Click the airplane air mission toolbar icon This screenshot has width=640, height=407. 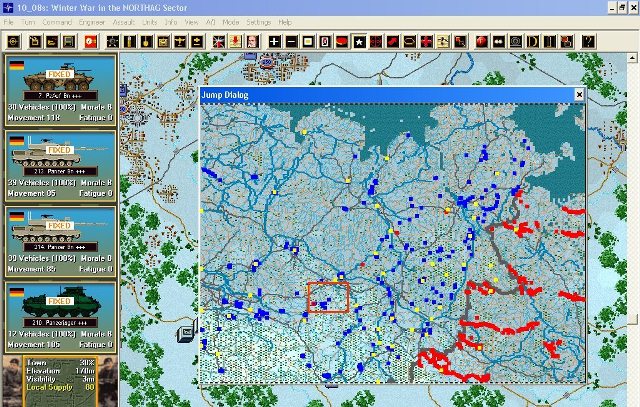(x=179, y=41)
